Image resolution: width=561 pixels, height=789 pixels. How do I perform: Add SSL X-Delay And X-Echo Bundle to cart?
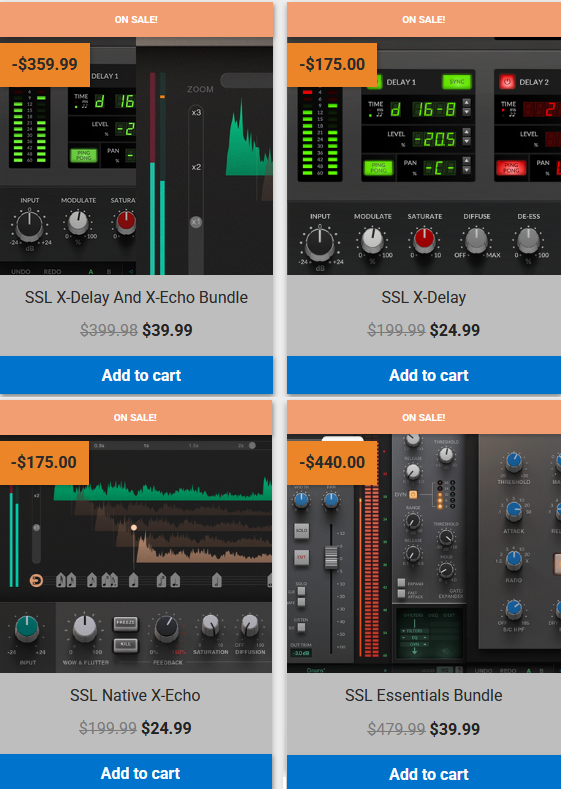136,375
